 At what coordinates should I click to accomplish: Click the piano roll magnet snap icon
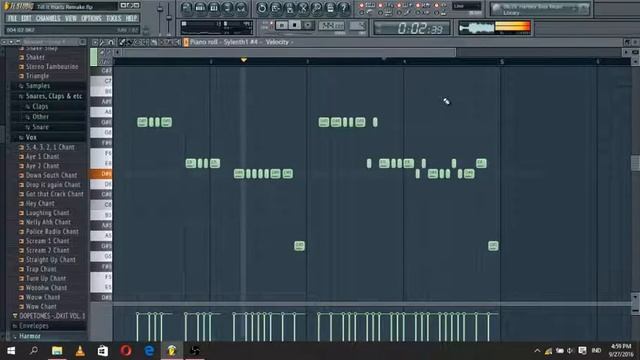click(x=111, y=42)
